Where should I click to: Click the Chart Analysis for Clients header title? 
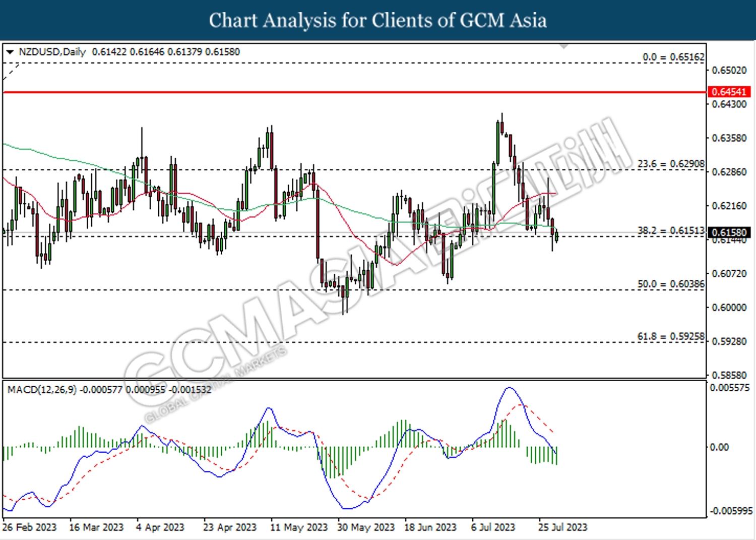[378, 21]
